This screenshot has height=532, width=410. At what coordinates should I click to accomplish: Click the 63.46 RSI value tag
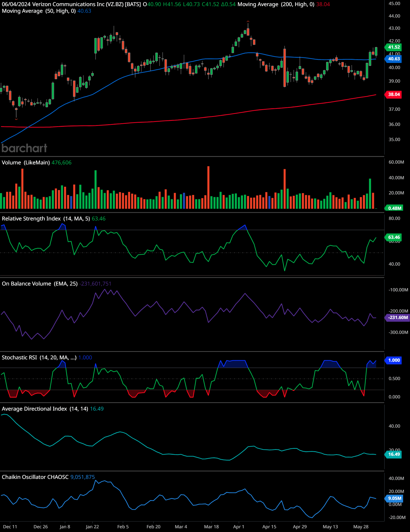tap(393, 237)
